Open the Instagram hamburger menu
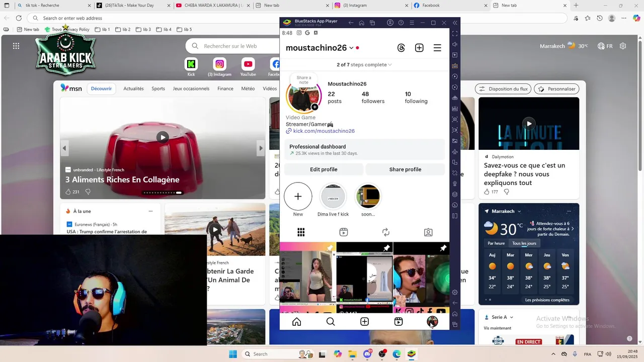Image resolution: width=644 pixels, height=362 pixels. (437, 48)
